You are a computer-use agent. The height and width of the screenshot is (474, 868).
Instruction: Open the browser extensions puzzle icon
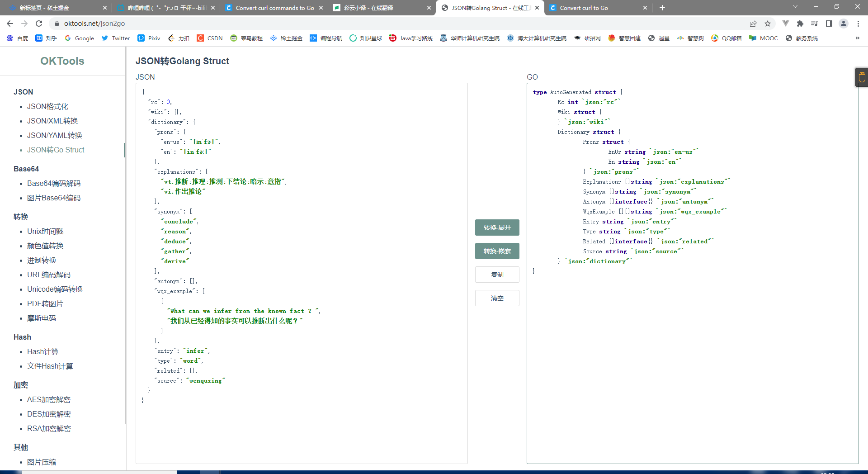(800, 24)
